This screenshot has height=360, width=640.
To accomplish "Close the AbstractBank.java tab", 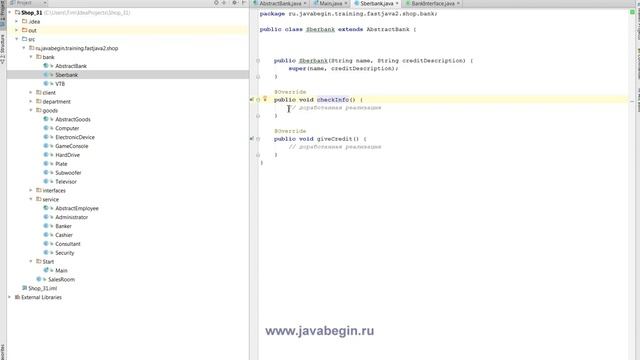I will (305, 3).
